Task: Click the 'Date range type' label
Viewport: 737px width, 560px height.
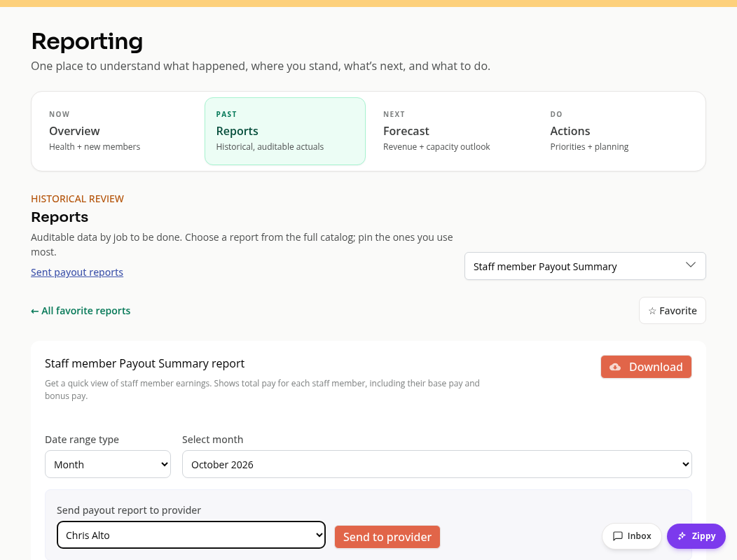Action: coord(82,440)
